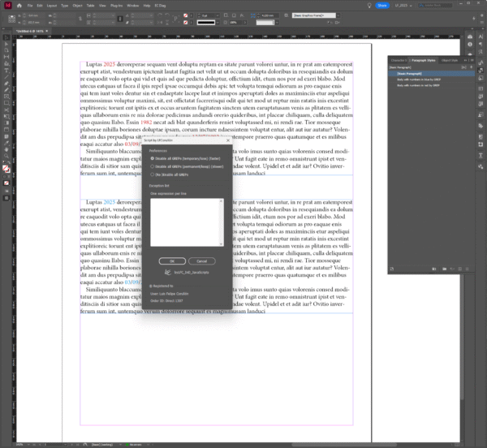The image size is (487, 448).
Task: Select the Hand tool
Action: 6,149
